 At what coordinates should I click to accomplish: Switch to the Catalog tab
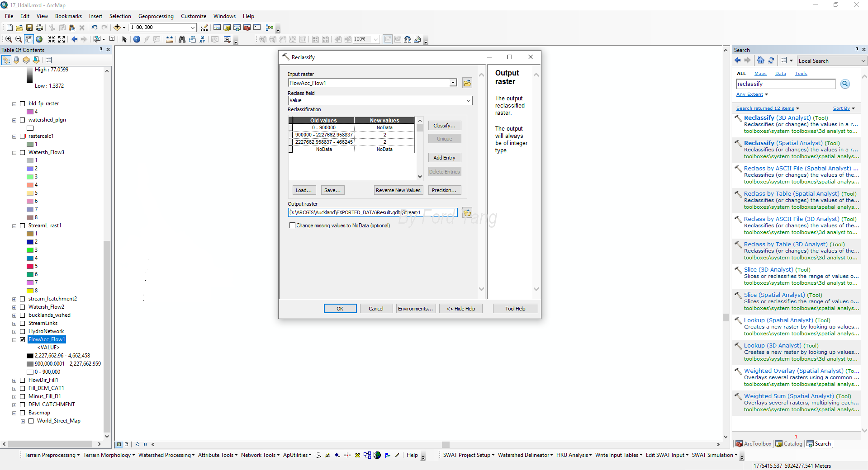pyautogui.click(x=788, y=444)
